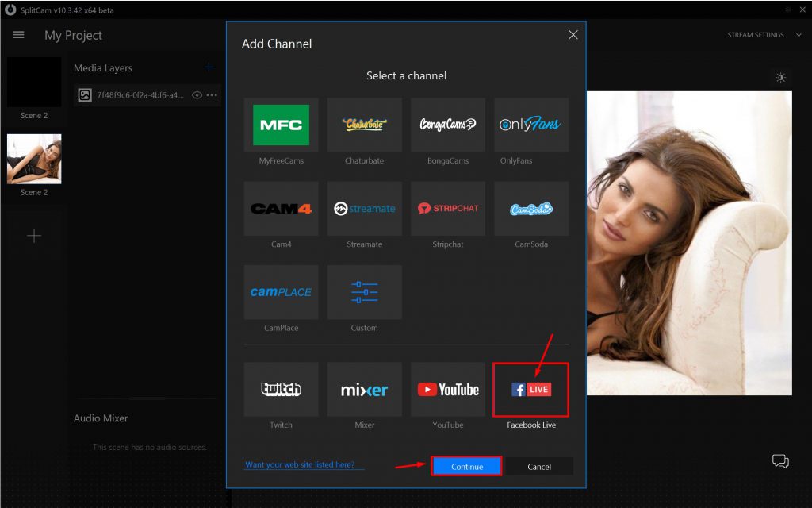Viewport: 812px width, 508px height.
Task: Click the image layer icon for 7f48f9c6
Action: (85, 95)
